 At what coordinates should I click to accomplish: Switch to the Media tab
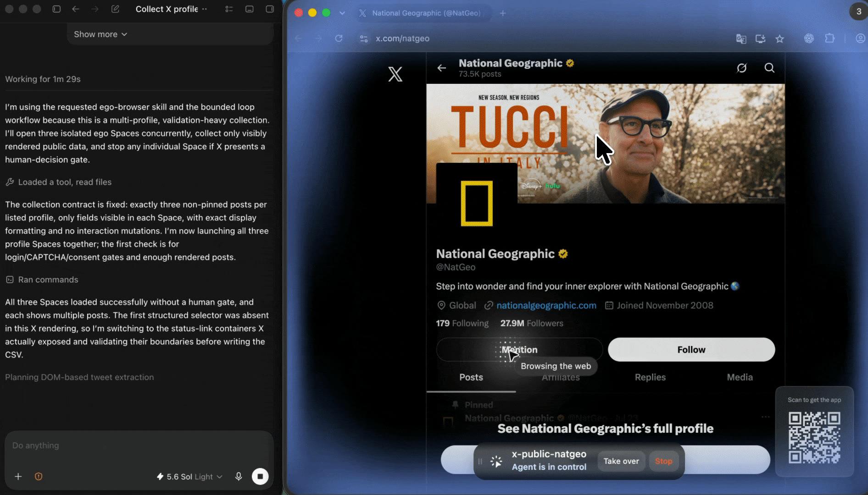[x=740, y=377]
